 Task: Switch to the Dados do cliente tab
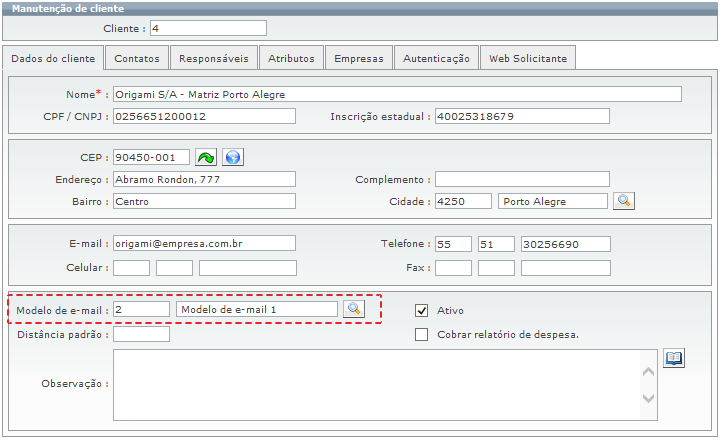[53, 58]
